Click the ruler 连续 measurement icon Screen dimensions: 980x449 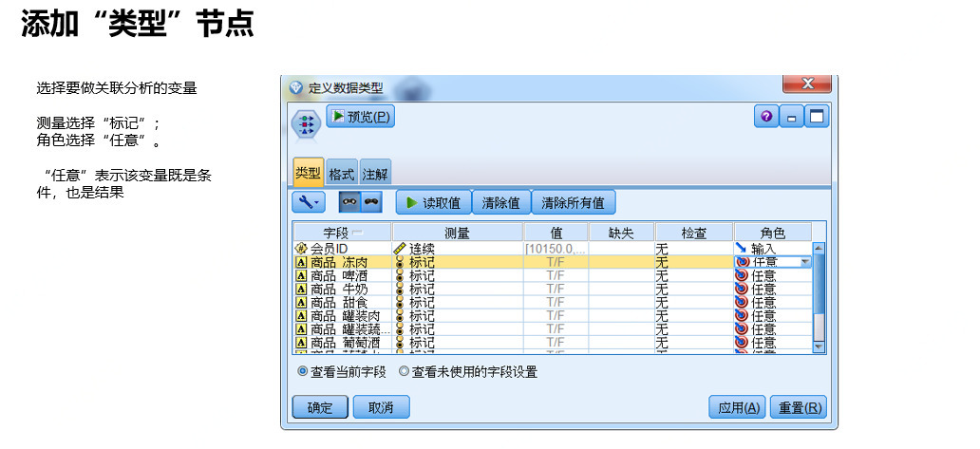[x=400, y=249]
